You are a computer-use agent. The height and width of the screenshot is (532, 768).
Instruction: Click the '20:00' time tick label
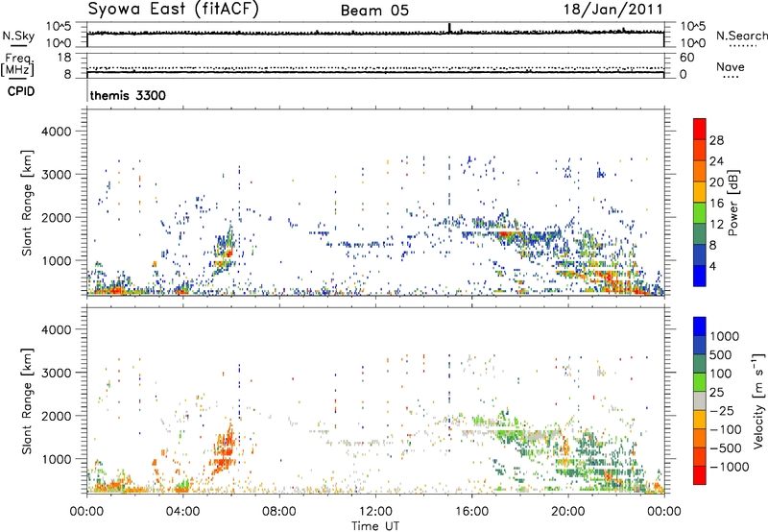pyautogui.click(x=567, y=512)
